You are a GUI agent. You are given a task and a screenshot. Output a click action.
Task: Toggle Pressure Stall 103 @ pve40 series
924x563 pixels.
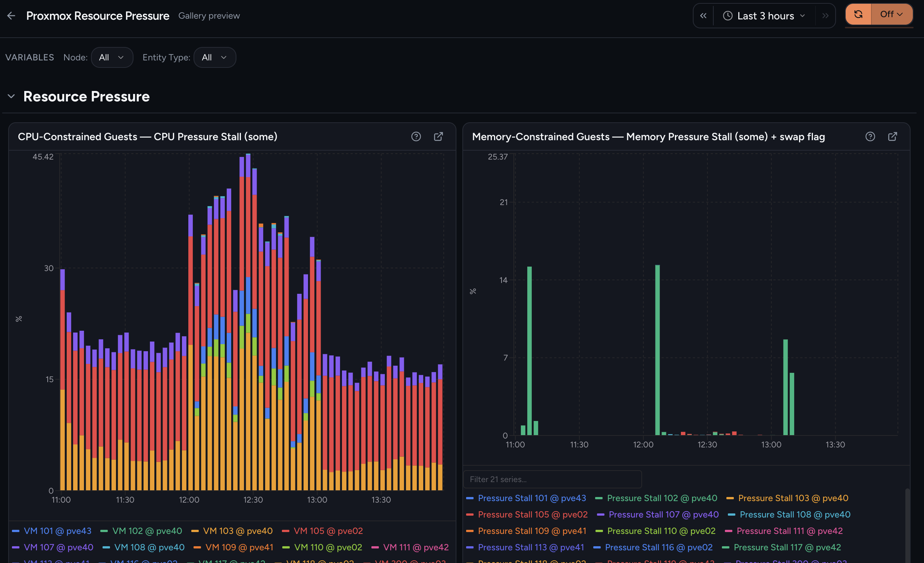tap(788, 498)
